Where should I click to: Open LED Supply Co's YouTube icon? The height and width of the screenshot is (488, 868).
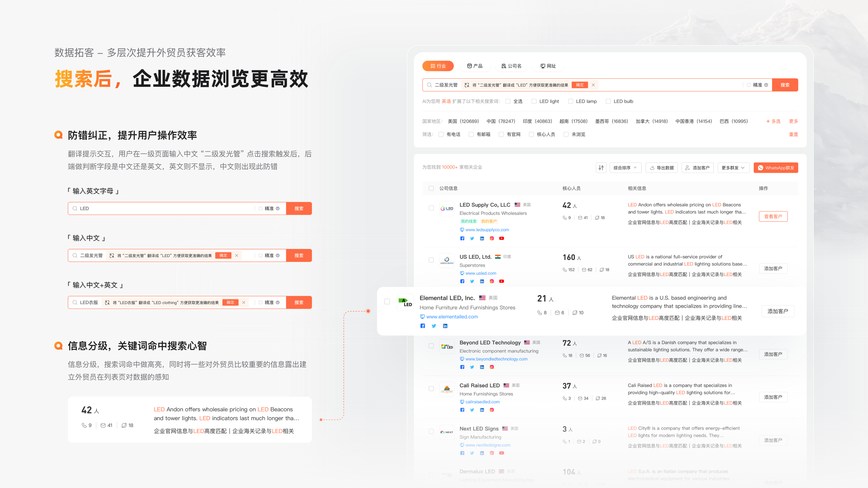[502, 238]
